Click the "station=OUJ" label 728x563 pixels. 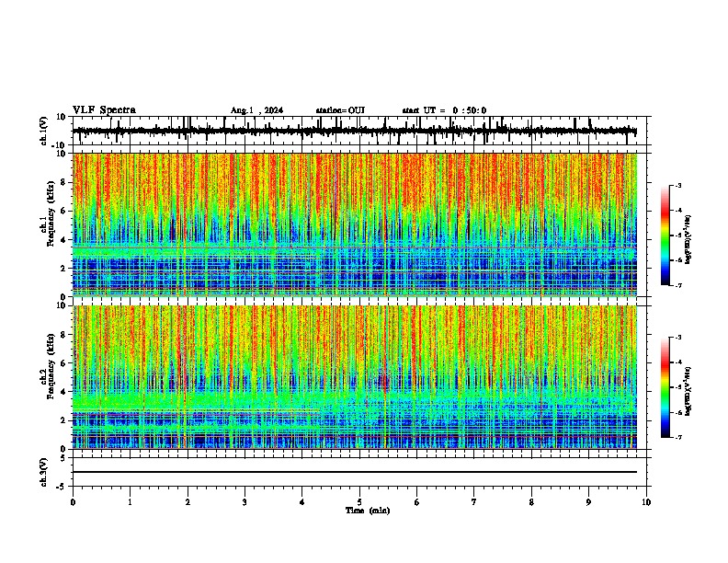click(340, 110)
